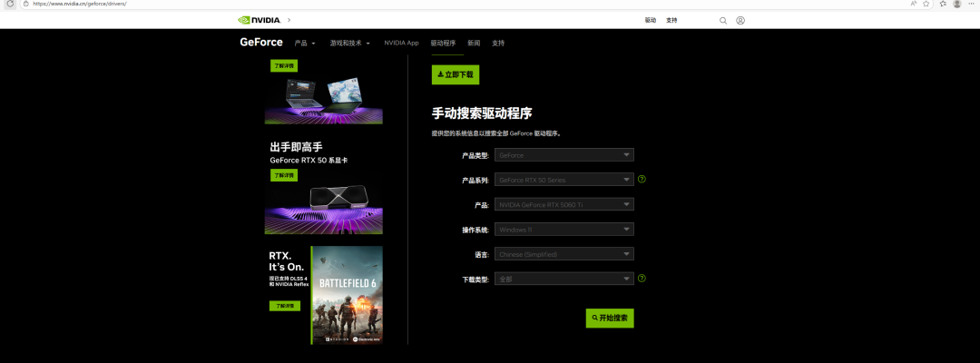Click the NVIDIA logo
Image resolution: width=980 pixels, height=363 pixels.
pos(260,20)
